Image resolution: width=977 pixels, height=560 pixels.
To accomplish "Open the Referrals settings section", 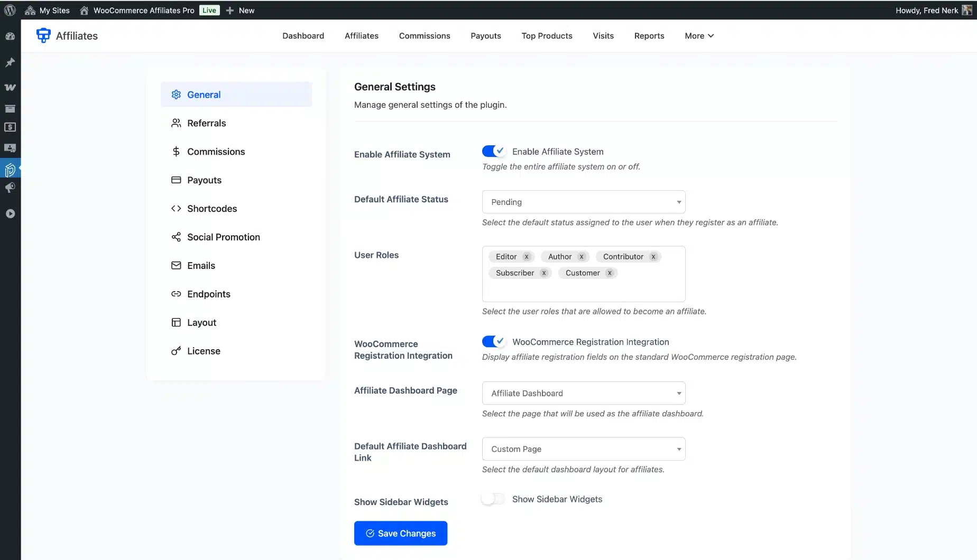I will click(206, 123).
